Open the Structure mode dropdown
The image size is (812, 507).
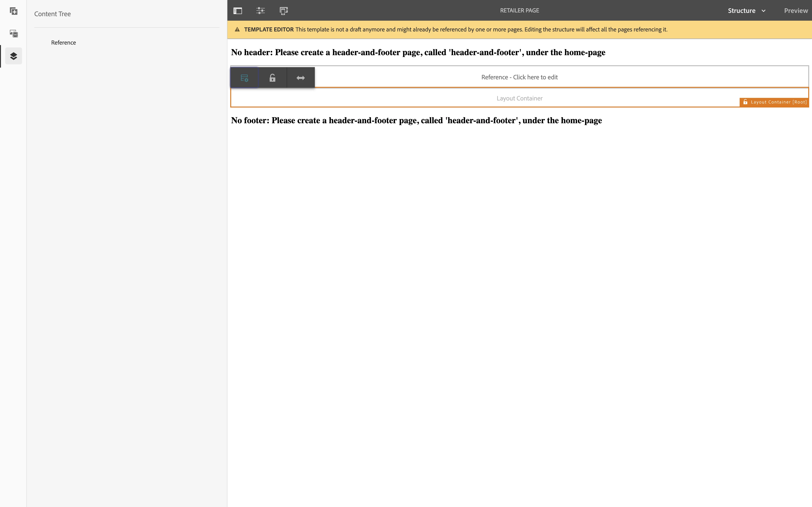pos(742,11)
